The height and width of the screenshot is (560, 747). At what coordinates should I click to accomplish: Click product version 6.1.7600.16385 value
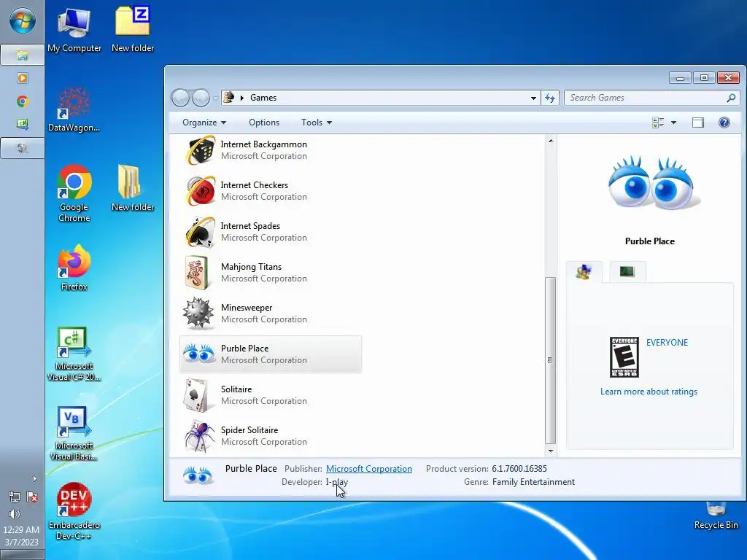click(x=519, y=469)
